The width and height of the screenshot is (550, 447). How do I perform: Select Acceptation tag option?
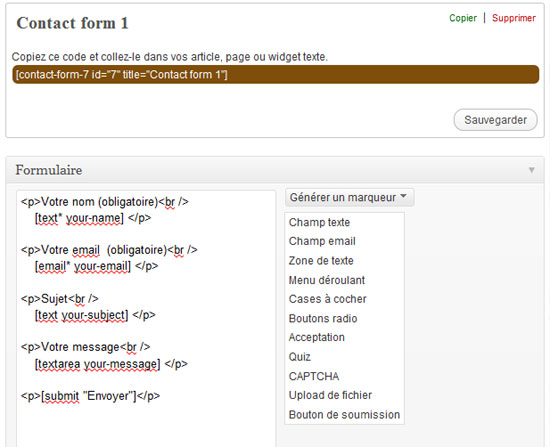(x=316, y=337)
